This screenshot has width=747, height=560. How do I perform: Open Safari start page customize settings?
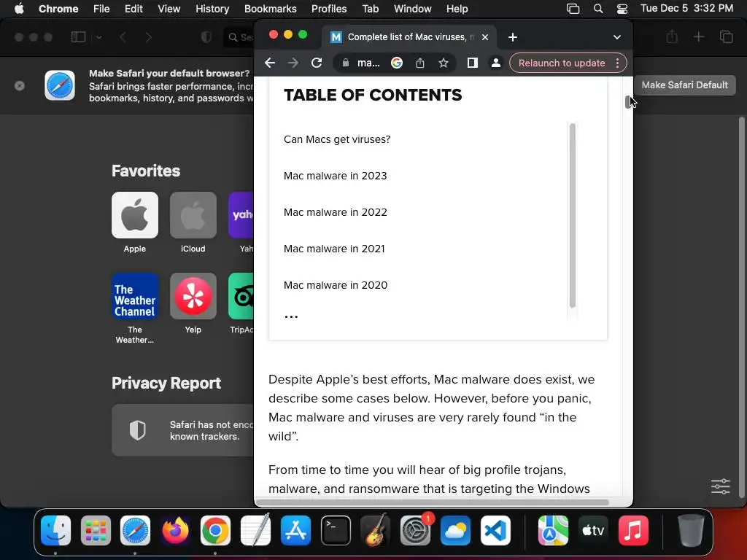720,486
